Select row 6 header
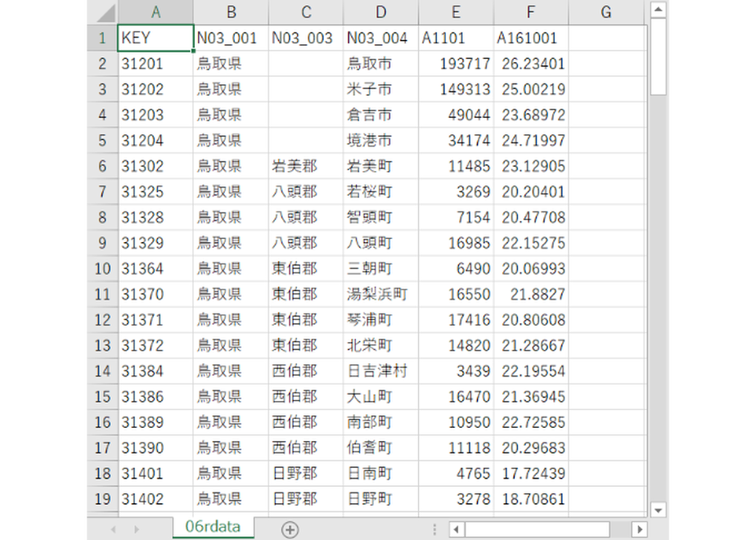Screen dimensions: 756x540 (x=102, y=166)
